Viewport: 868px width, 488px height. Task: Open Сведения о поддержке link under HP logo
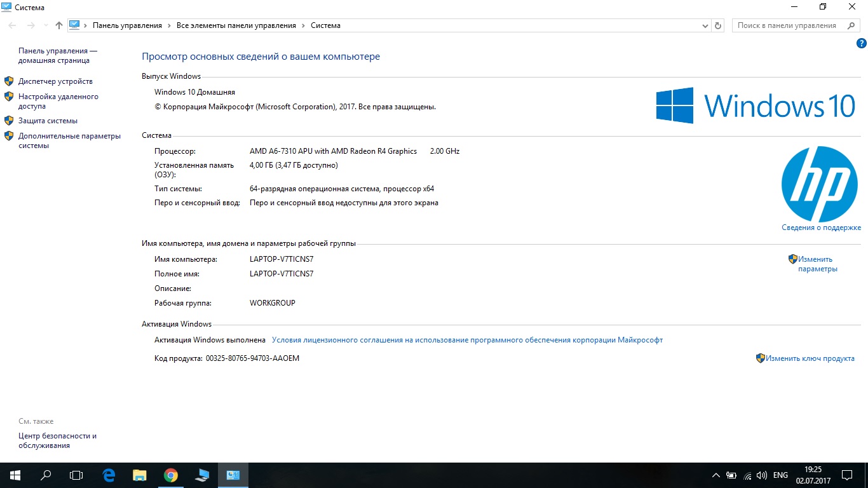821,227
